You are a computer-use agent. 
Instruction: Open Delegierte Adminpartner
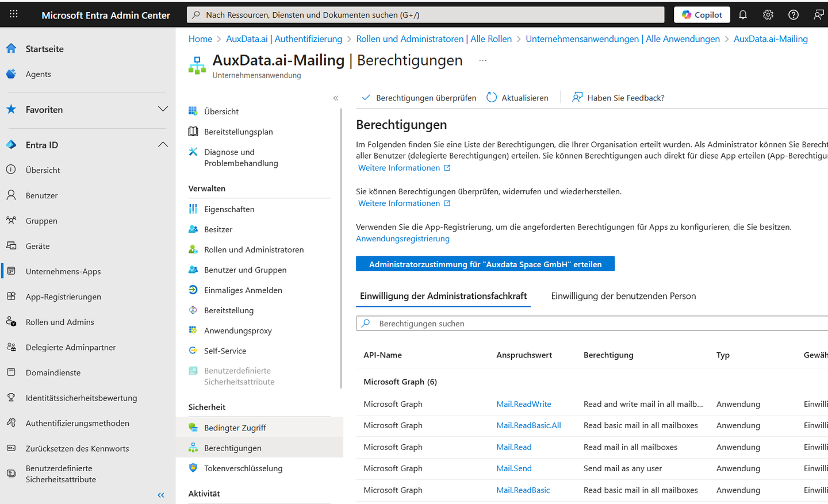[x=71, y=347]
